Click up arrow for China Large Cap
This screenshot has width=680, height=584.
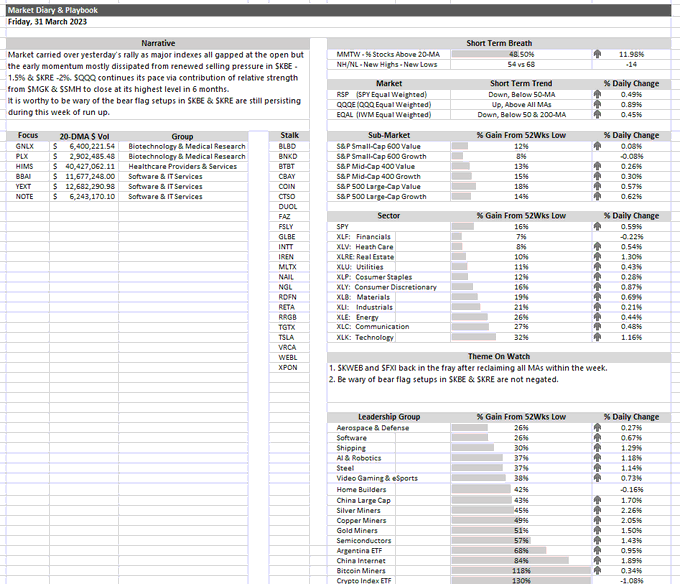pyautogui.click(x=597, y=500)
